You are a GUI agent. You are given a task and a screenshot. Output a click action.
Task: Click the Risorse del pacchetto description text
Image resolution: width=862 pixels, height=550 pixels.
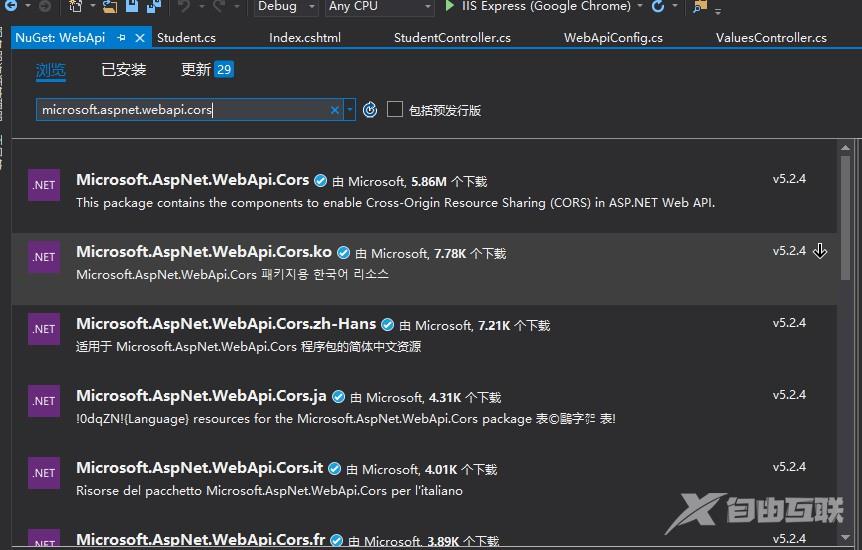click(269, 491)
